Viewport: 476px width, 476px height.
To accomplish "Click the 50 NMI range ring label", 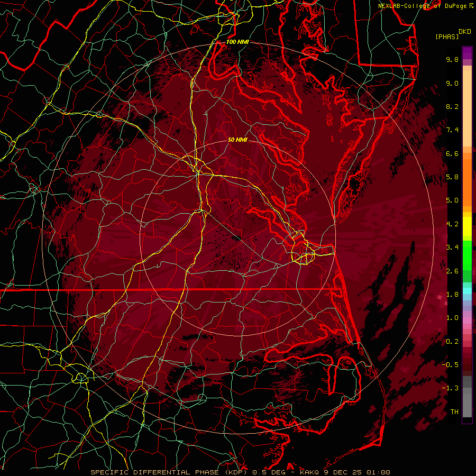I will point(237,140).
